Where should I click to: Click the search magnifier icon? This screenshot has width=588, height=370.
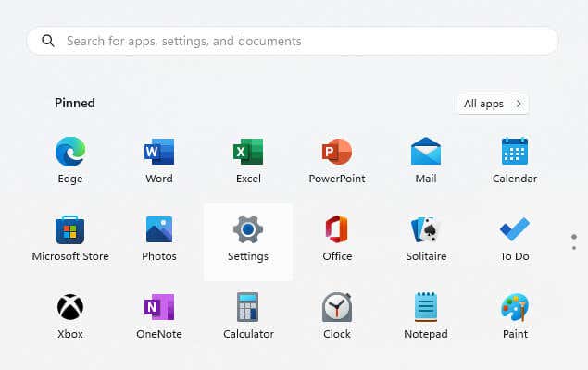[48, 41]
